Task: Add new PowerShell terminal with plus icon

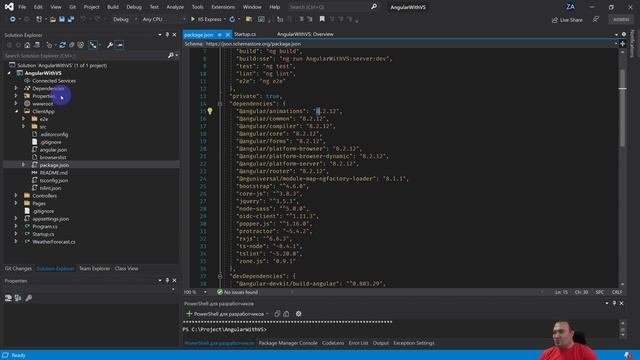Action: click(x=189, y=313)
